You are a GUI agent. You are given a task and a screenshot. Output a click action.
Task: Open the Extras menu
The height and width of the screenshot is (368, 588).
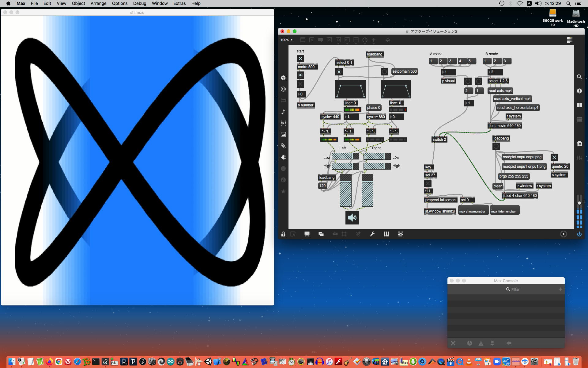click(179, 3)
